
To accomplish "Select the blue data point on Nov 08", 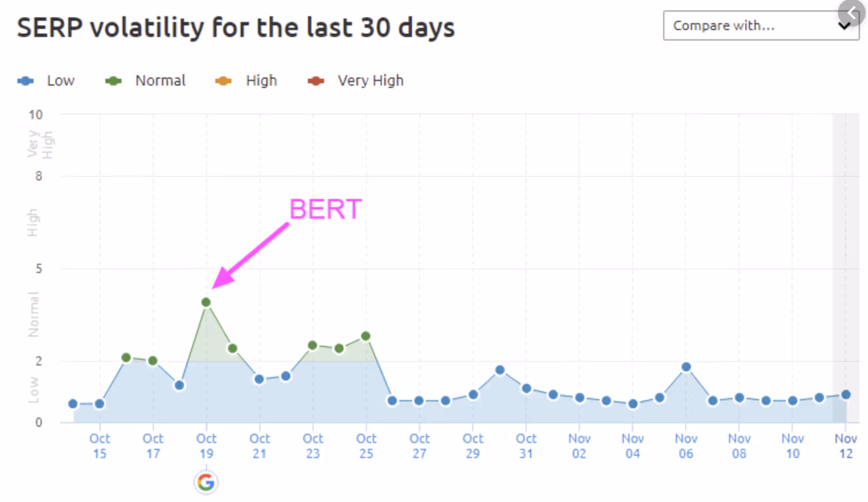I will coord(740,397).
